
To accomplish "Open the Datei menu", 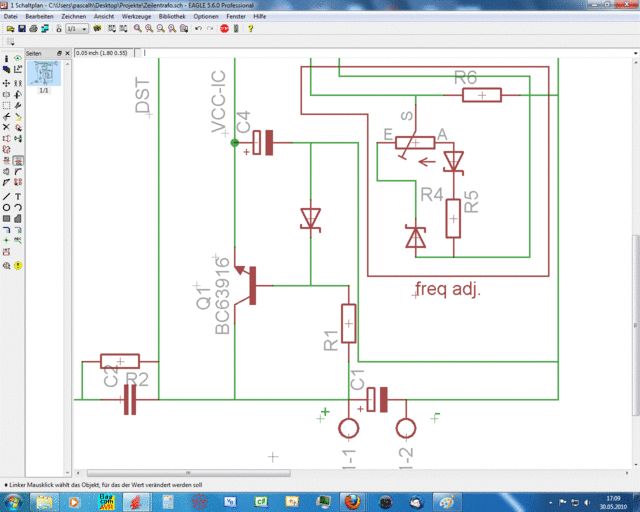I will tap(10, 16).
